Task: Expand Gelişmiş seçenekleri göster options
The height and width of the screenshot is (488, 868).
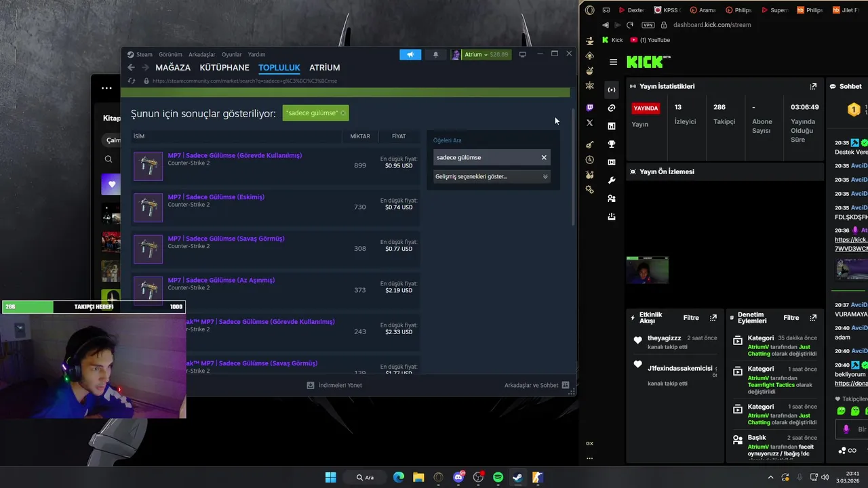Action: click(x=492, y=176)
